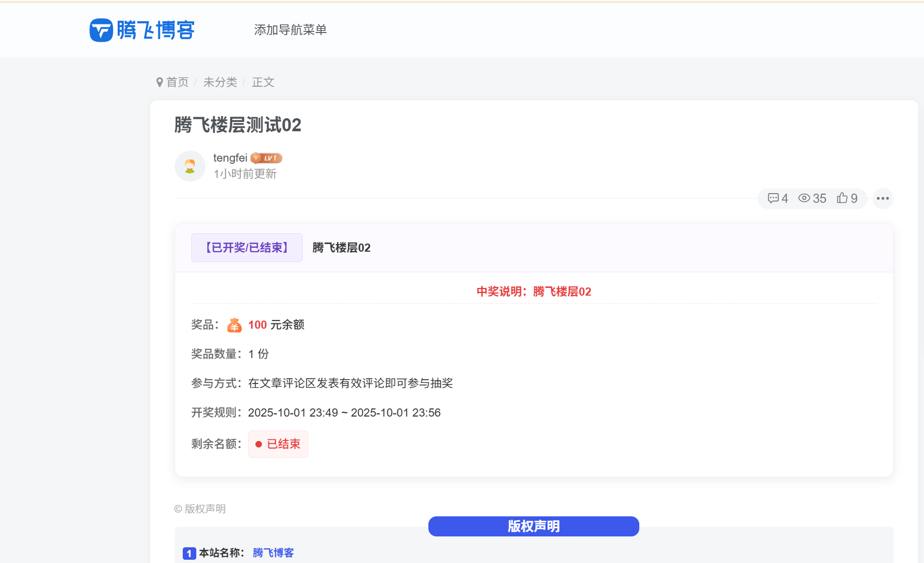The image size is (924, 563).
Task: Click the money bag prize icon
Action: 233,324
